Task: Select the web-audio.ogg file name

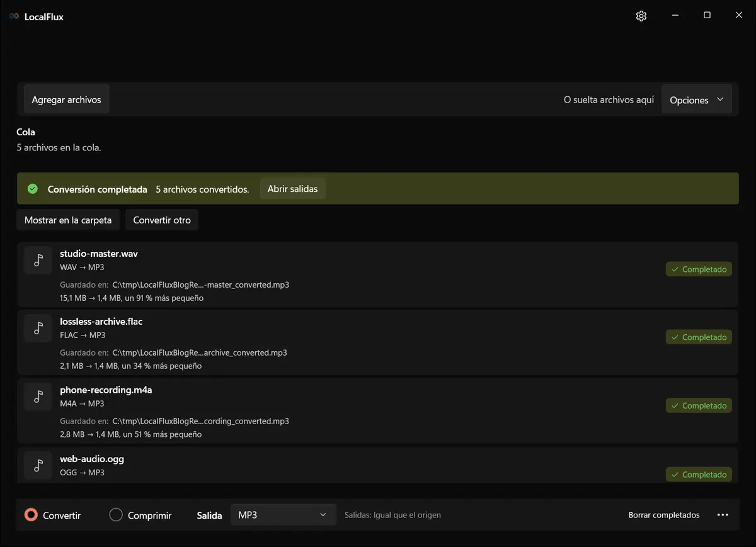Action: (92, 459)
